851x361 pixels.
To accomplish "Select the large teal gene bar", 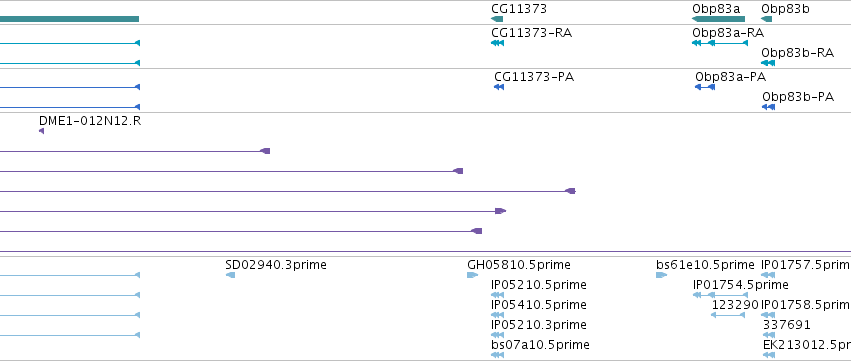I will [x=69, y=19].
